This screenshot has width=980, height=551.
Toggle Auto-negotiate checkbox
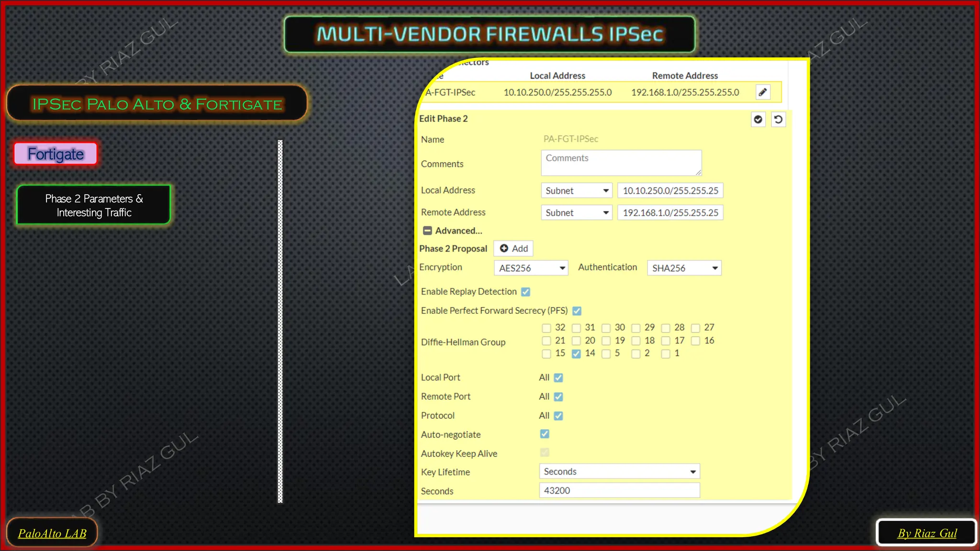(545, 434)
